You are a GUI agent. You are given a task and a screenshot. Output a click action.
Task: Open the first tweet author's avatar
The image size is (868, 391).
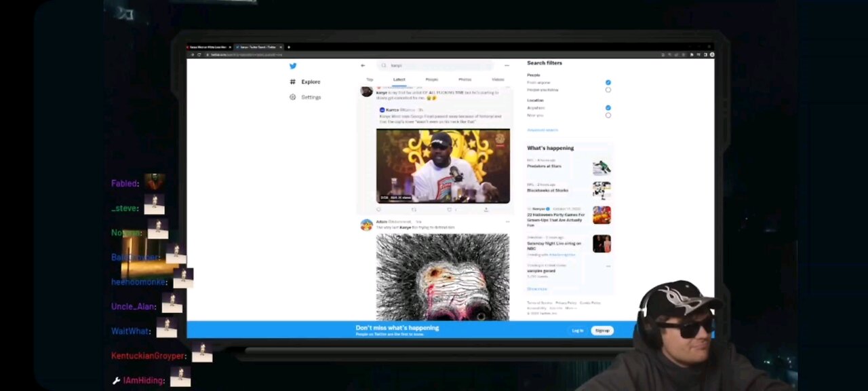tap(366, 91)
